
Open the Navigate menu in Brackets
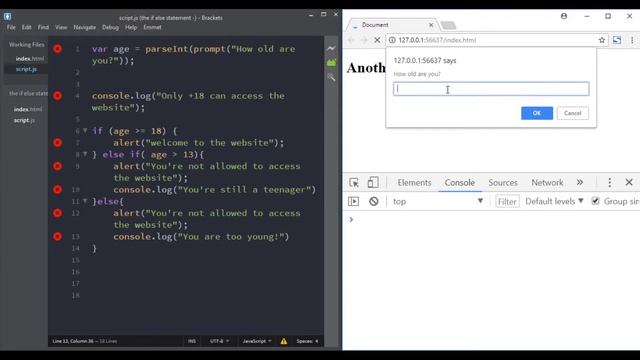(x=84, y=27)
